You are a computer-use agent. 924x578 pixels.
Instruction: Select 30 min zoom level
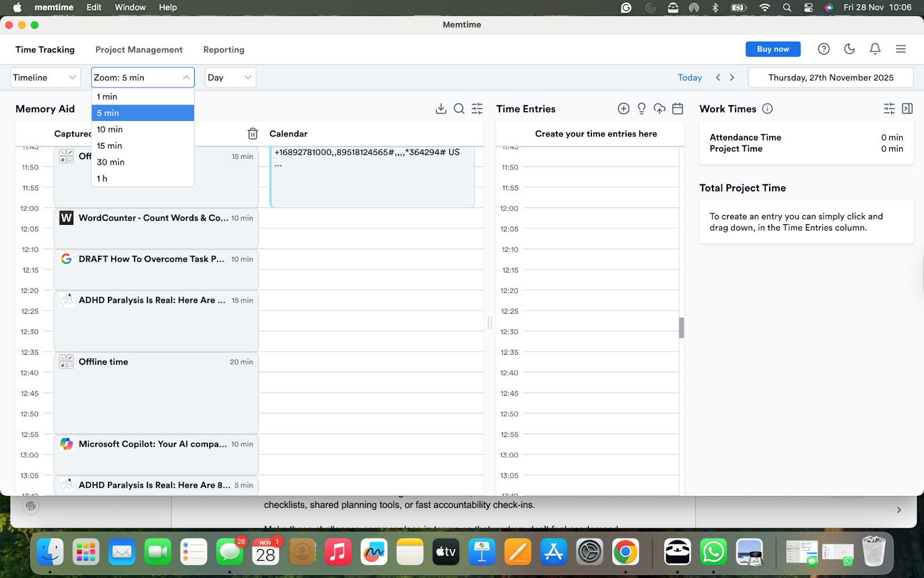[110, 162]
